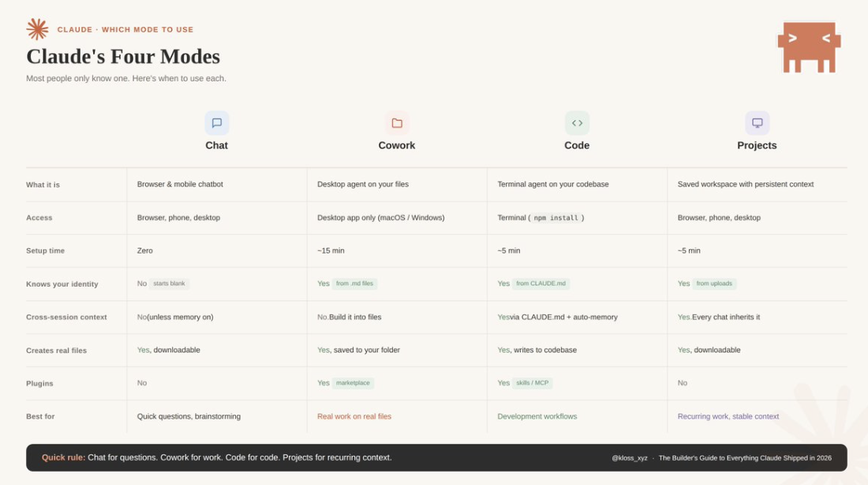Click the Code angle brackets icon
The height and width of the screenshot is (485, 868).
(577, 123)
